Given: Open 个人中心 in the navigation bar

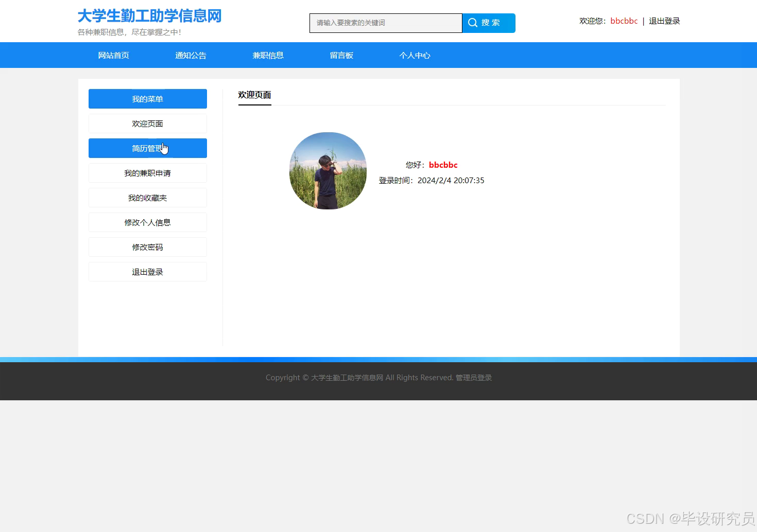Looking at the screenshot, I should click(415, 56).
